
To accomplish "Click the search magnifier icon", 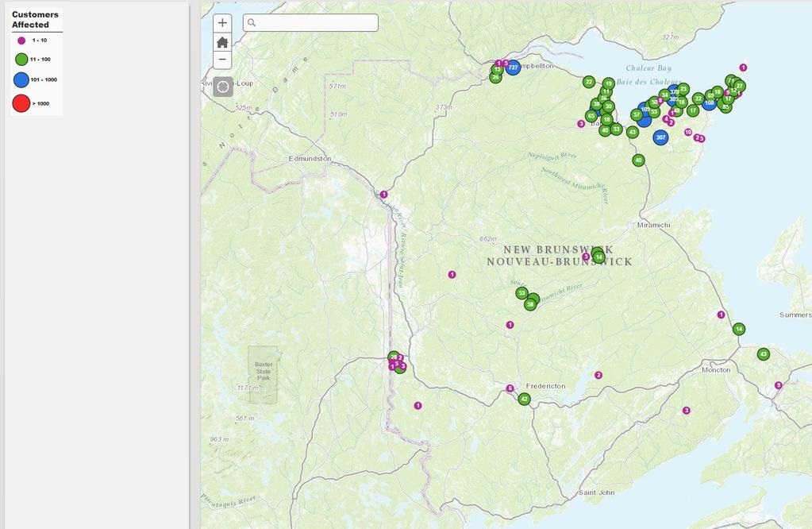I will click(x=252, y=23).
